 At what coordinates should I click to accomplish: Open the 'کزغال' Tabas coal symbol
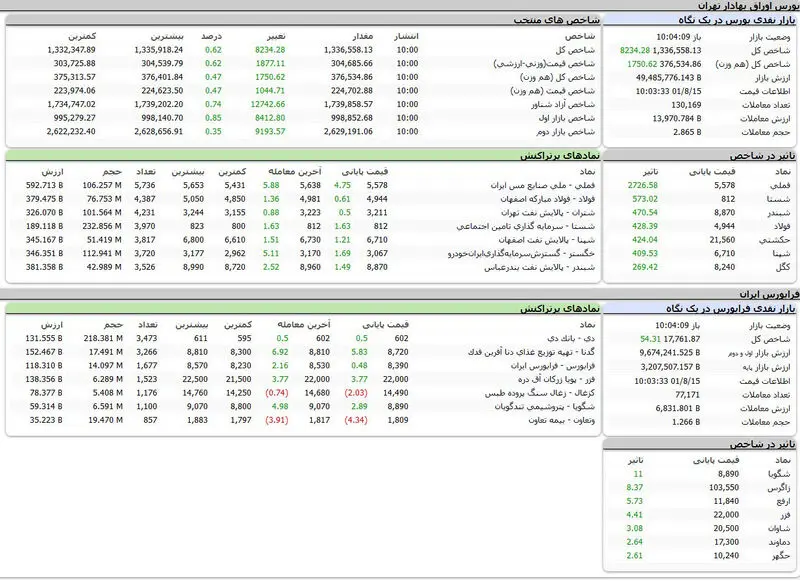[x=540, y=393]
